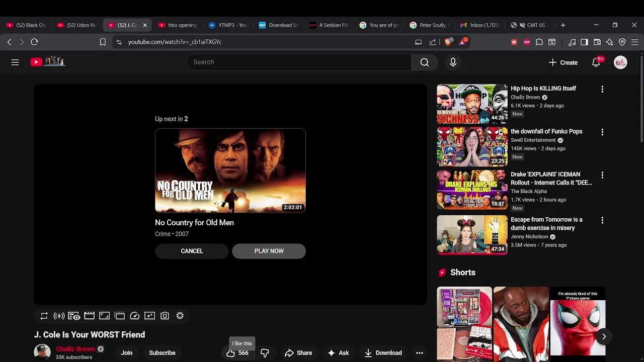644x362 pixels.
Task: Switch to the Inbox Gmail tab
Action: click(x=480, y=25)
